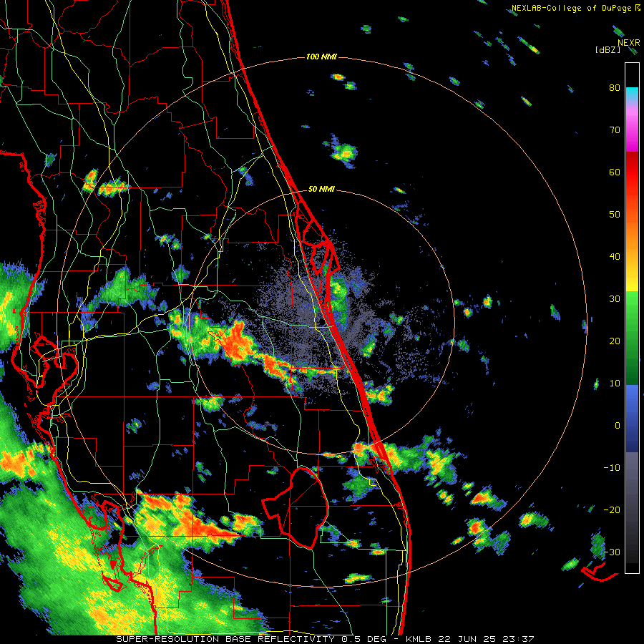Viewport: 644px width, 644px height.
Task: Click the [dBZ] unit label
Action: click(608, 49)
